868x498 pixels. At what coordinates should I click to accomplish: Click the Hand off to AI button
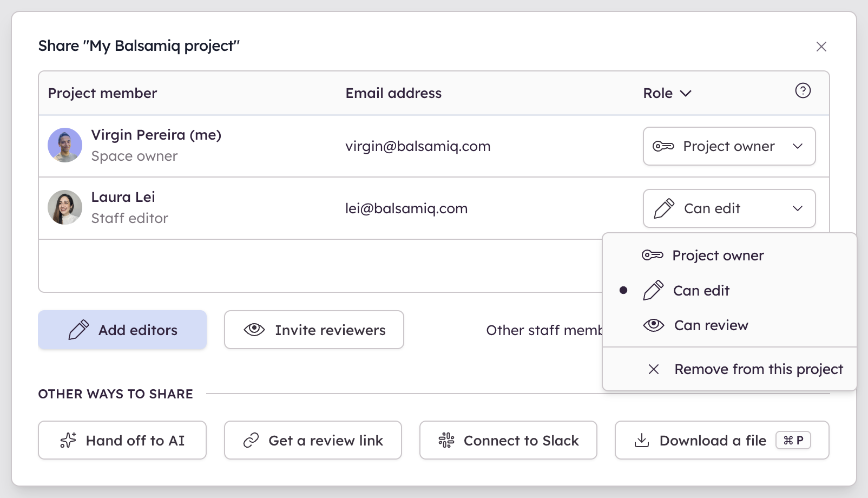(122, 440)
